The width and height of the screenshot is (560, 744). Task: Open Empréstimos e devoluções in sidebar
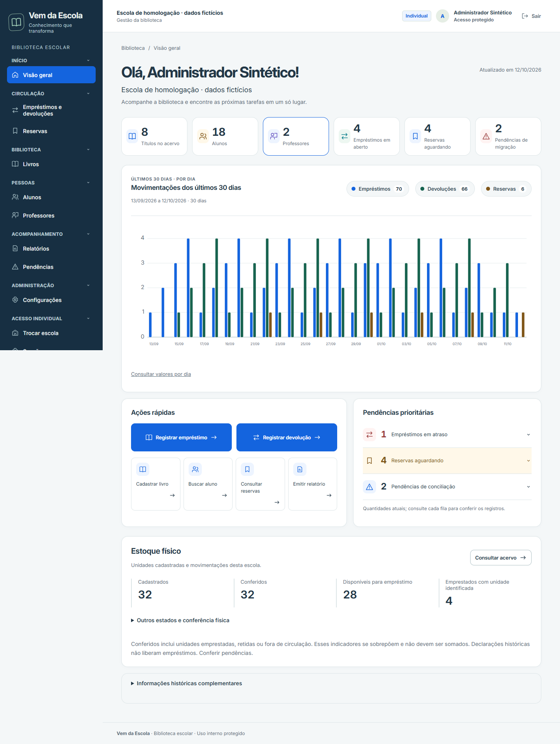tap(51, 110)
